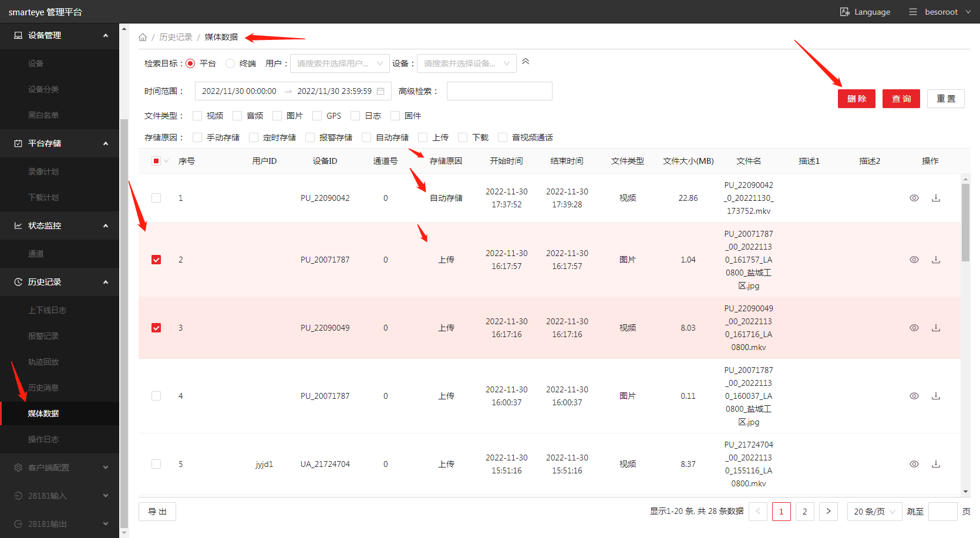Go to page 2
This screenshot has height=538, width=980.
click(x=805, y=512)
